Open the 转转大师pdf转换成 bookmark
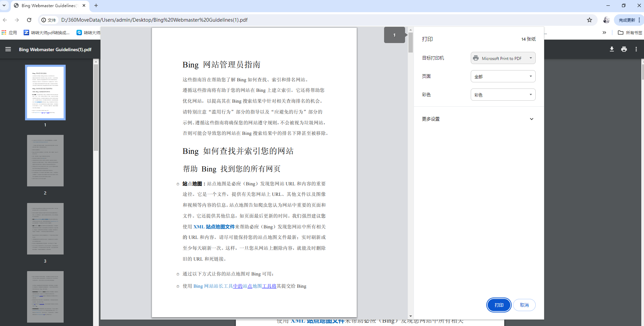The height and width of the screenshot is (326, 644). (47, 32)
